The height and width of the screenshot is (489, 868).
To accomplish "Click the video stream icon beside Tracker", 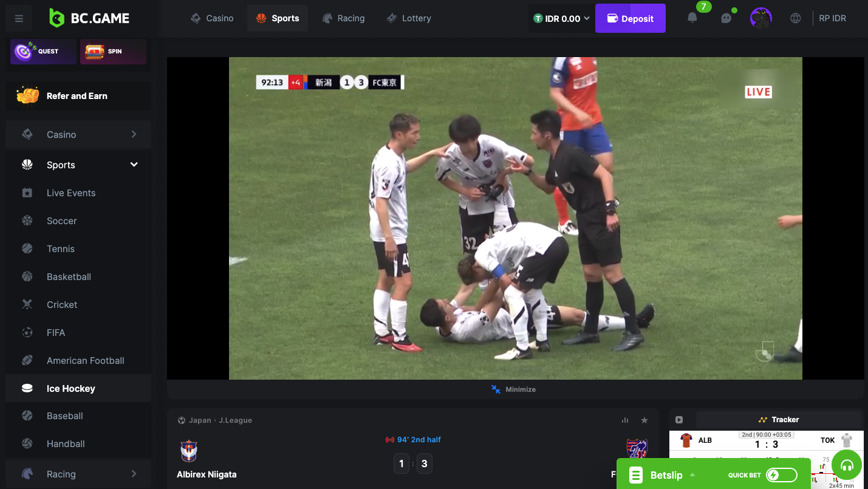I will [x=679, y=420].
